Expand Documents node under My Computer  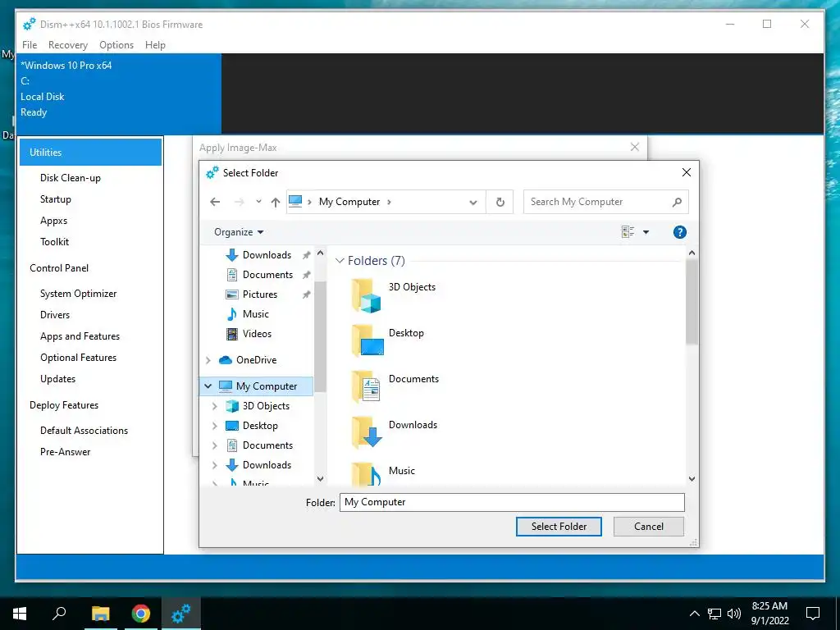215,445
